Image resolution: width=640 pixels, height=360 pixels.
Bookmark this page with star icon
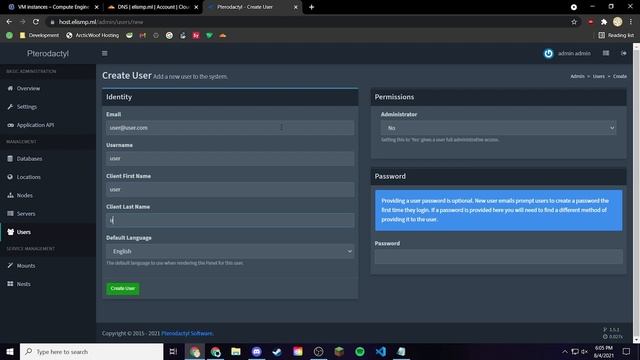coord(574,22)
